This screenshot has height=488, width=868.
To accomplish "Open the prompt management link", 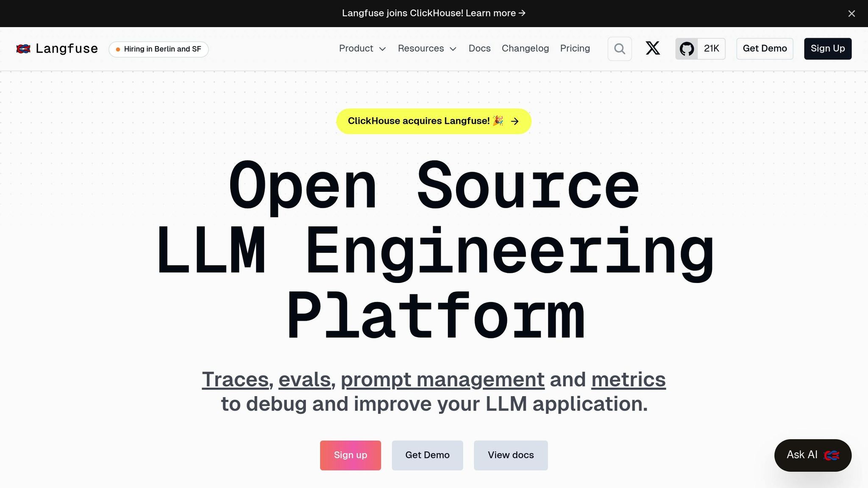I will tap(442, 380).
